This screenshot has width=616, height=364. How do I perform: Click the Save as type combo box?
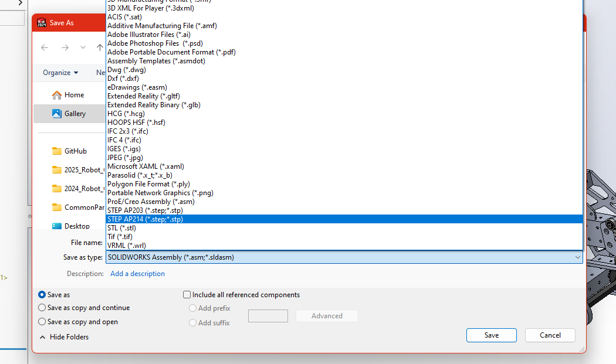344,257
